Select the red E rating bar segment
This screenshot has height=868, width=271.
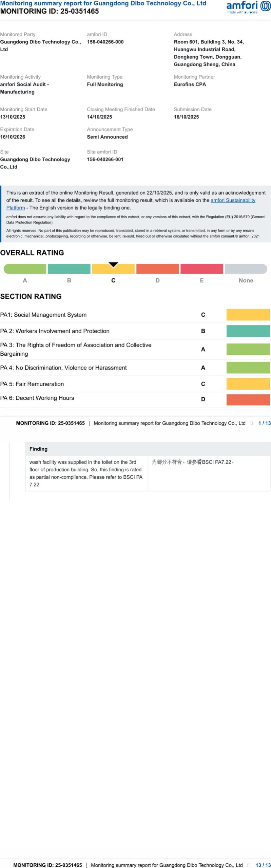202,269
